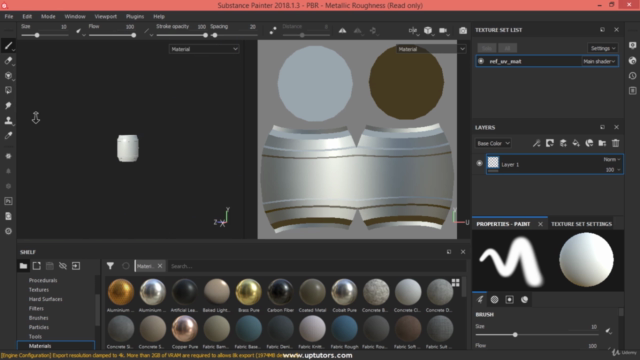Select the Clone stamp tool

[x=8, y=120]
